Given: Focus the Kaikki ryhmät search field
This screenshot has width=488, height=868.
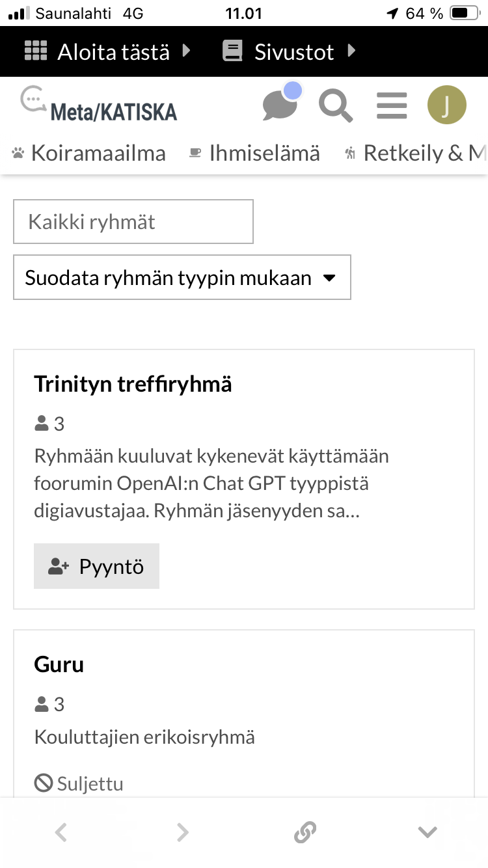Looking at the screenshot, I should (x=133, y=222).
